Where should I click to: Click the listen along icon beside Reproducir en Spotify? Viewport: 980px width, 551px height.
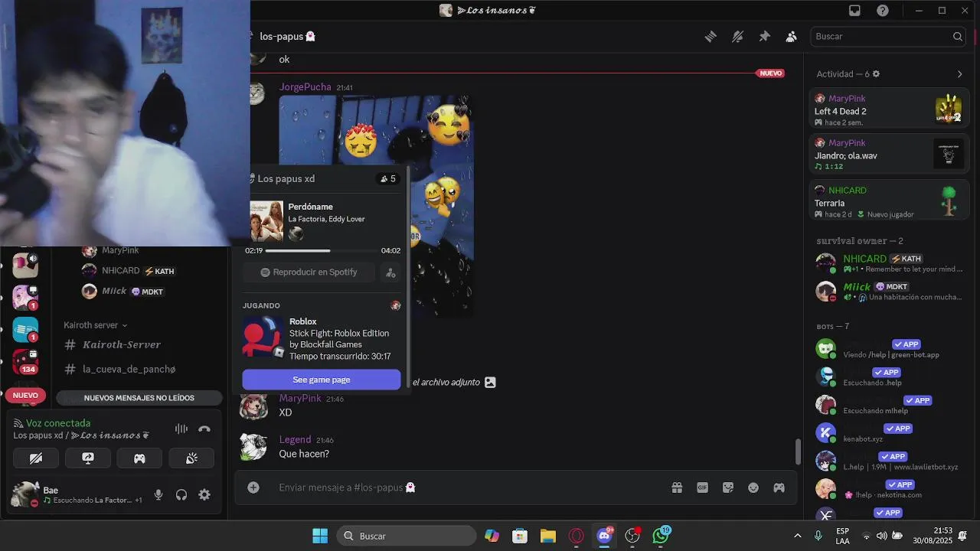pos(390,272)
